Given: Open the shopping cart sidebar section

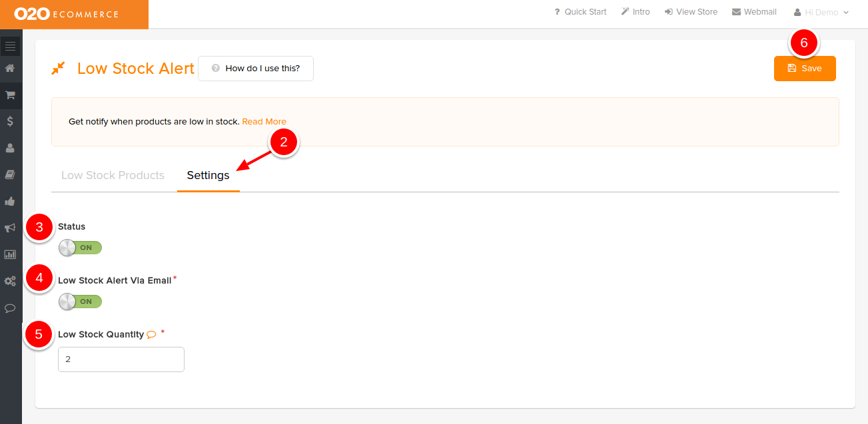Looking at the screenshot, I should pos(10,95).
